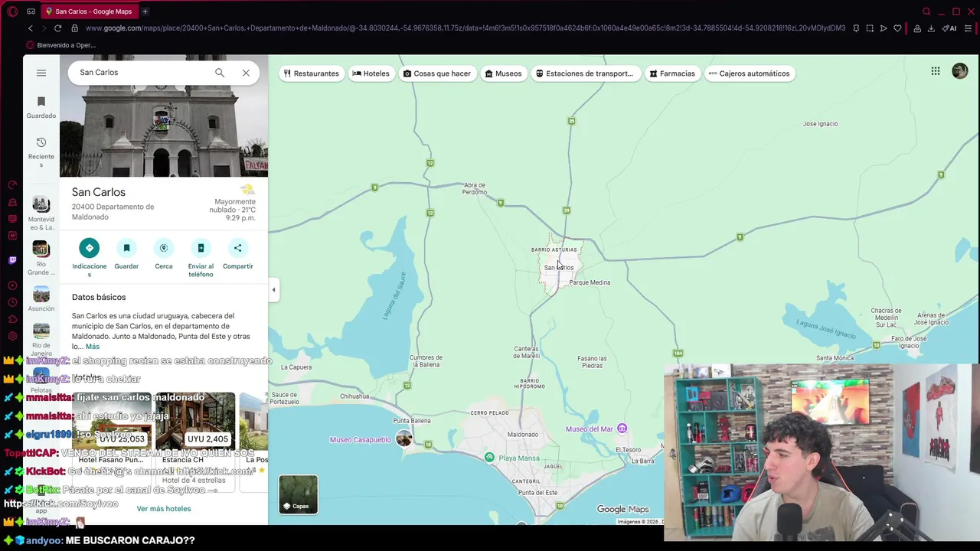980x551 pixels.
Task: Open recent place Asunción
Action: coord(41,299)
